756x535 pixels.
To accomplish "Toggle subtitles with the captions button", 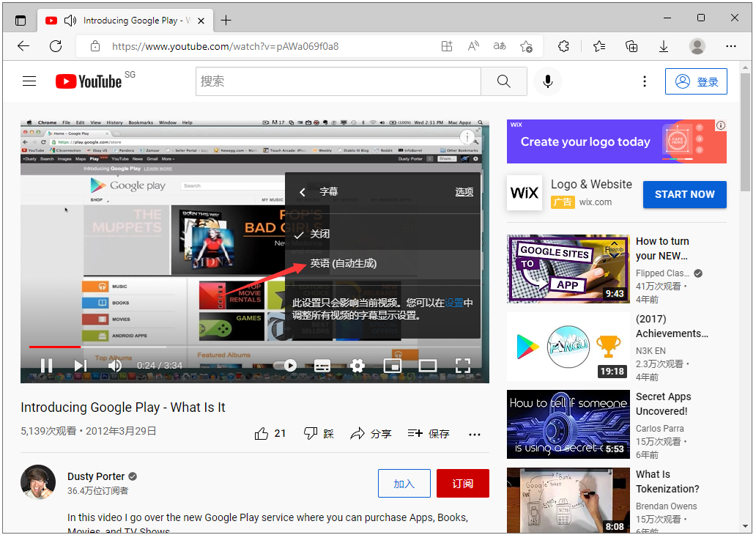I will [322, 366].
